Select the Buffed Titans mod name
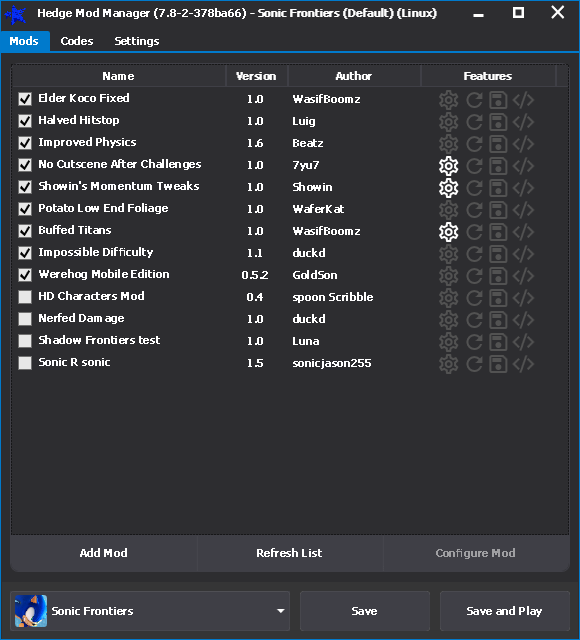The height and width of the screenshot is (640, 580). [x=75, y=230]
